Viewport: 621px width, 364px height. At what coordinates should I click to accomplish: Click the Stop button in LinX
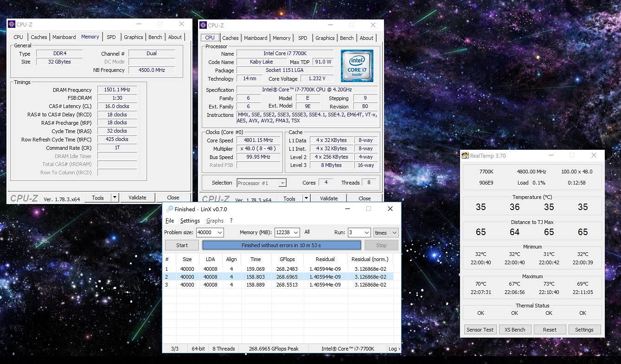click(x=381, y=245)
